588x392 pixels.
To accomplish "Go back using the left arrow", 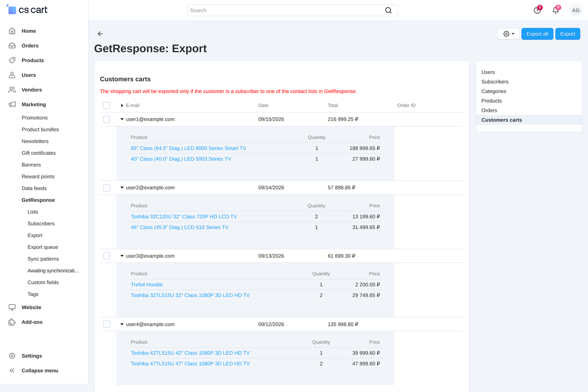I will [100, 34].
